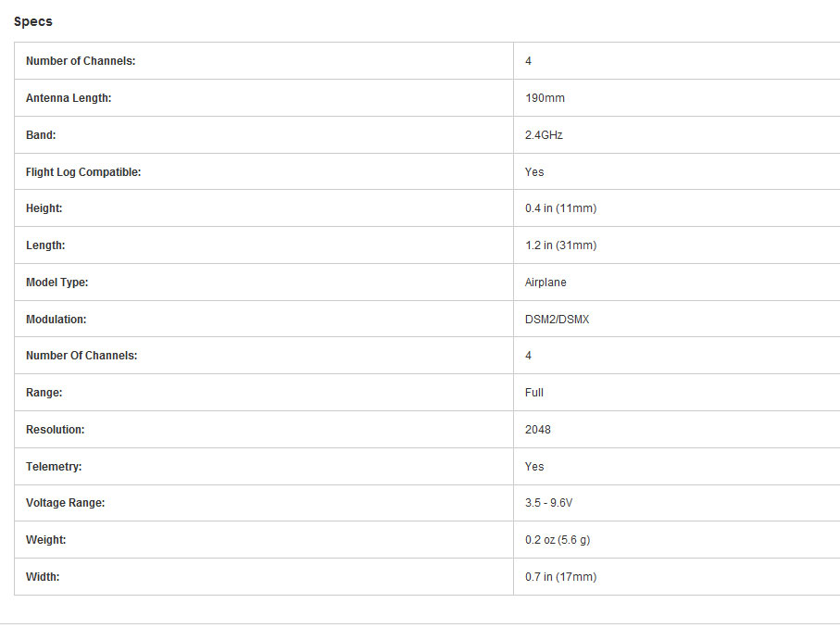Select the 1.2 in (31mm) length value
Viewport: 840px width, 628px height.
coord(560,245)
